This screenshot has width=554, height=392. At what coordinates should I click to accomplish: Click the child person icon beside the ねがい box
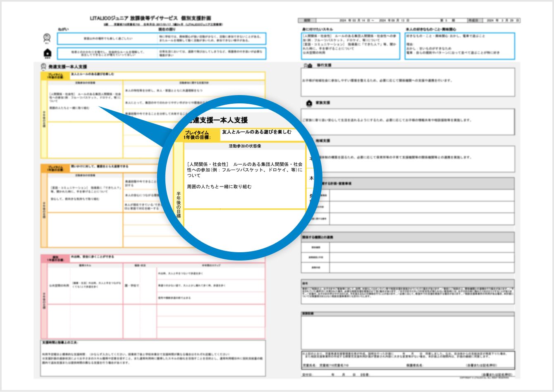coord(47,38)
